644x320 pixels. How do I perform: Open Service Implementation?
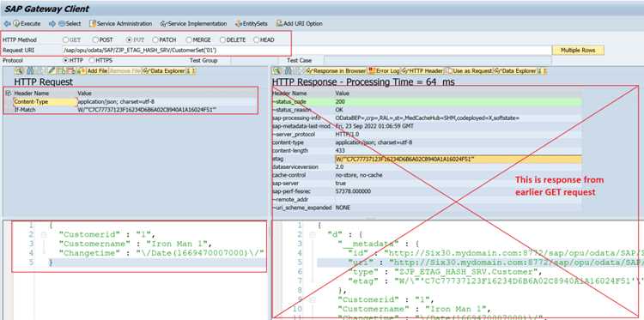pos(193,24)
